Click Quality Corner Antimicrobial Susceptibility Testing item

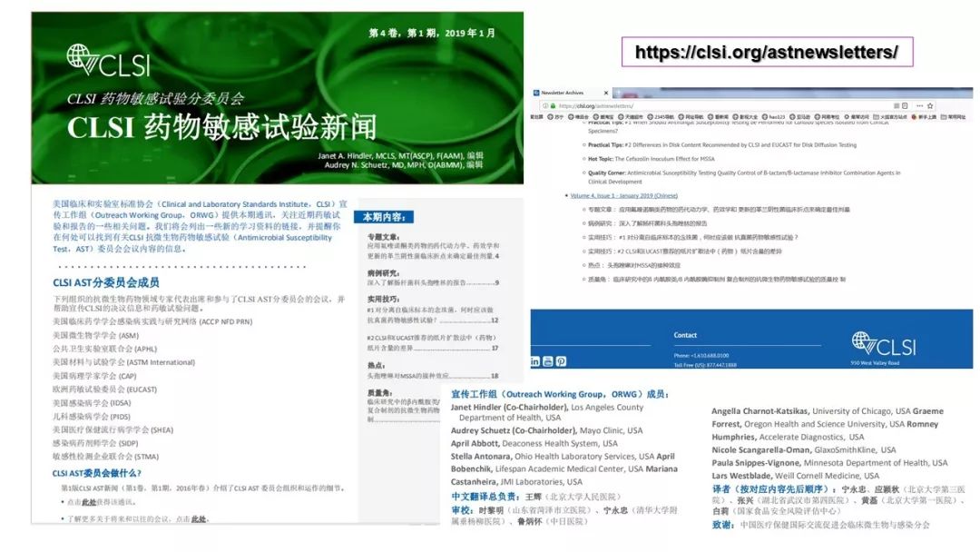744,177
